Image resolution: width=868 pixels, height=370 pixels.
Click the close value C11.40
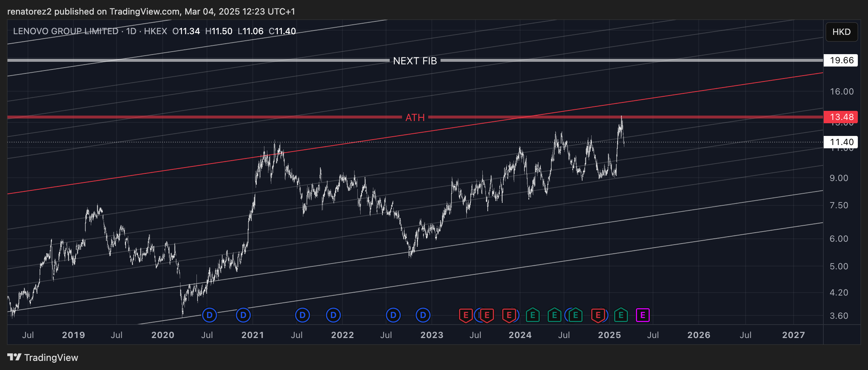coord(282,31)
